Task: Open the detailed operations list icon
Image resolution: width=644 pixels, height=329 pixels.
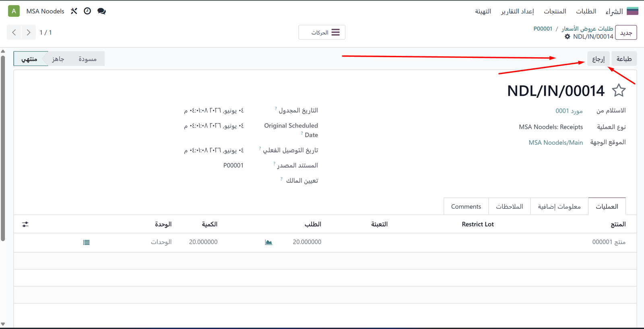Action: tap(86, 243)
